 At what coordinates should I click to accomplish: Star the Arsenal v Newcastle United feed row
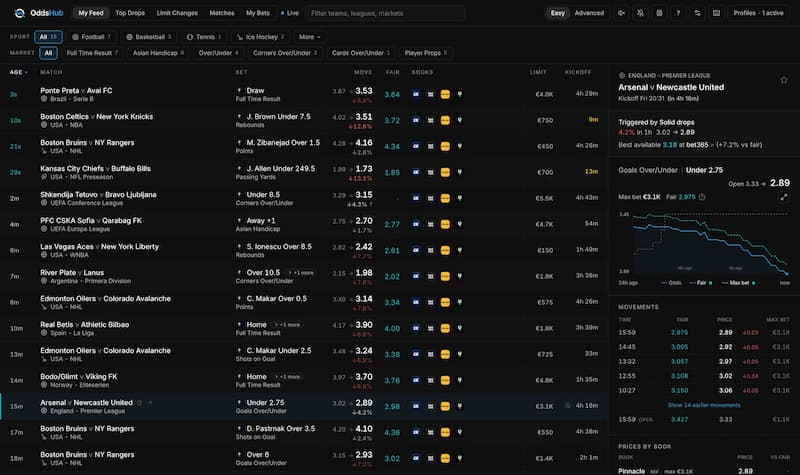139,403
